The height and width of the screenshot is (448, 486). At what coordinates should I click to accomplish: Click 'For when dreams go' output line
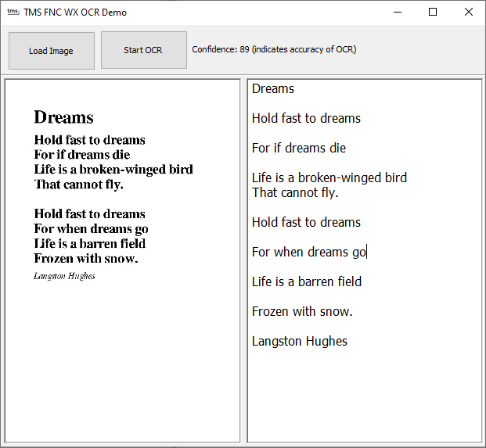point(308,252)
